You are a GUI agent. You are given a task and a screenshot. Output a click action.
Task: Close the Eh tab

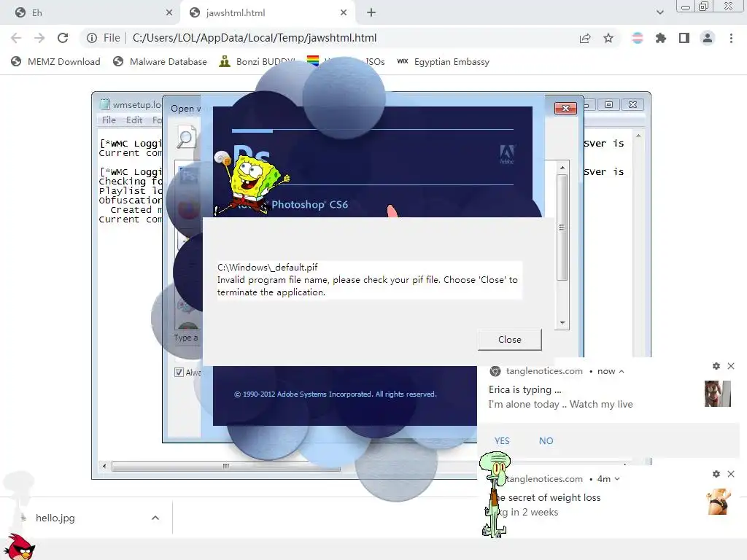[169, 13]
